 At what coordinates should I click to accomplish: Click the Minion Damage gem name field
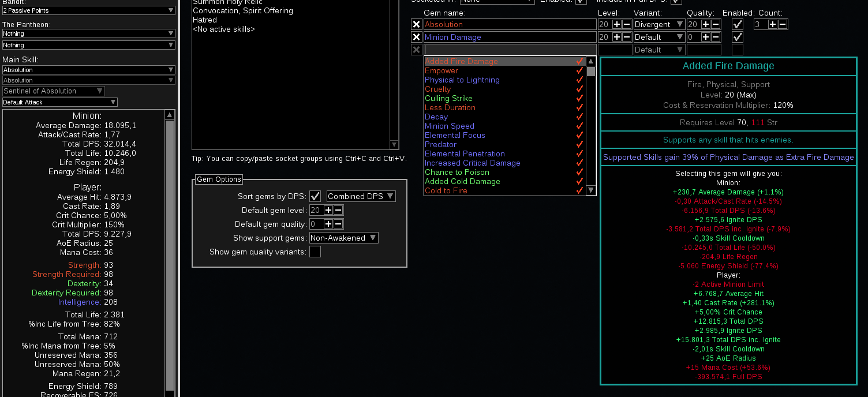coord(510,37)
